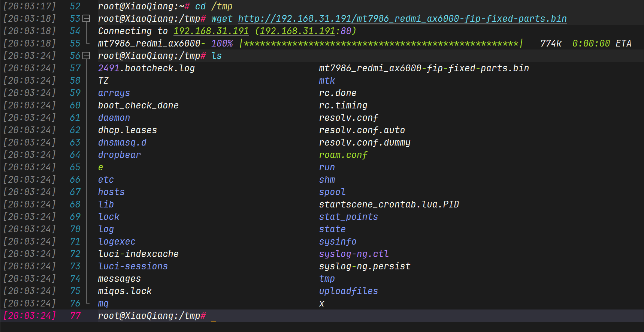Collapse the fold on line 53
644x332 pixels.
(x=86, y=19)
